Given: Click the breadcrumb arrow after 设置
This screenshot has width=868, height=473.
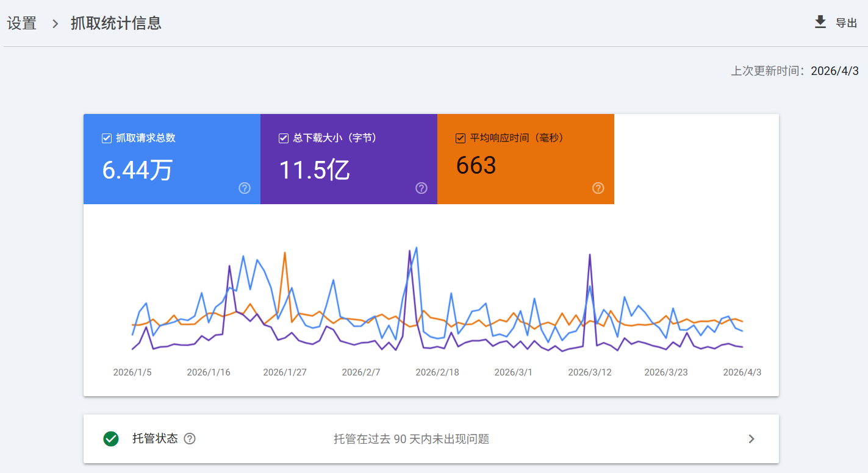Looking at the screenshot, I should [x=56, y=24].
